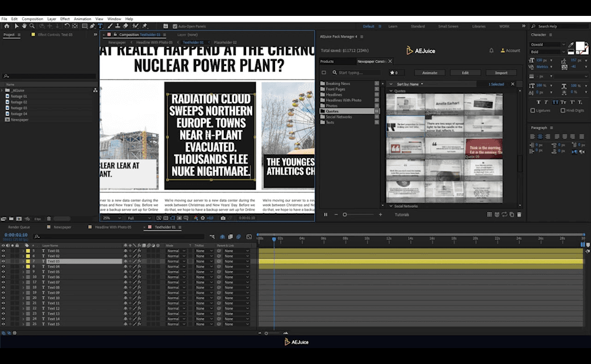
Task: Click the left align text icon
Action: click(x=532, y=136)
